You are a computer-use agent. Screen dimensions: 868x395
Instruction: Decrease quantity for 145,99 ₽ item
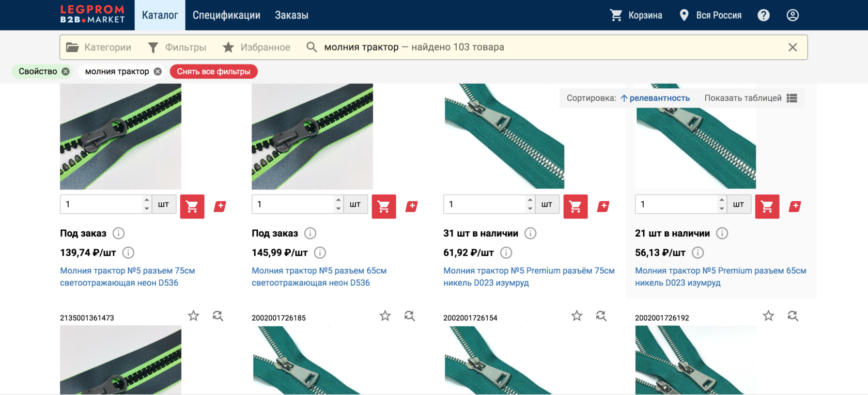coord(338,209)
